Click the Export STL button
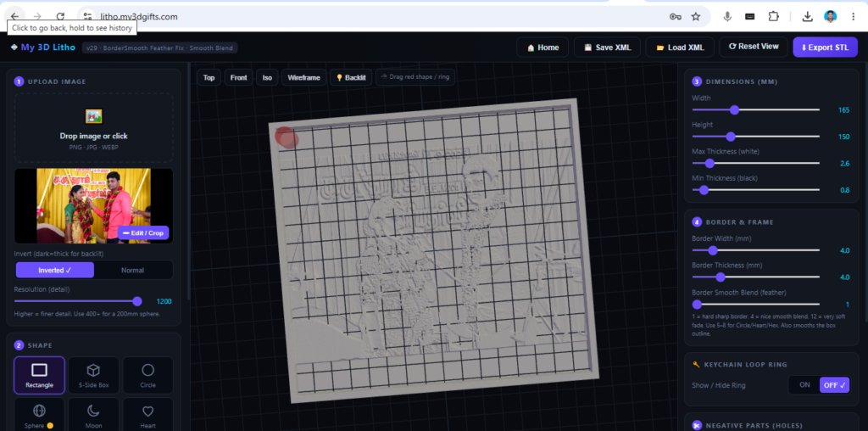 (825, 48)
